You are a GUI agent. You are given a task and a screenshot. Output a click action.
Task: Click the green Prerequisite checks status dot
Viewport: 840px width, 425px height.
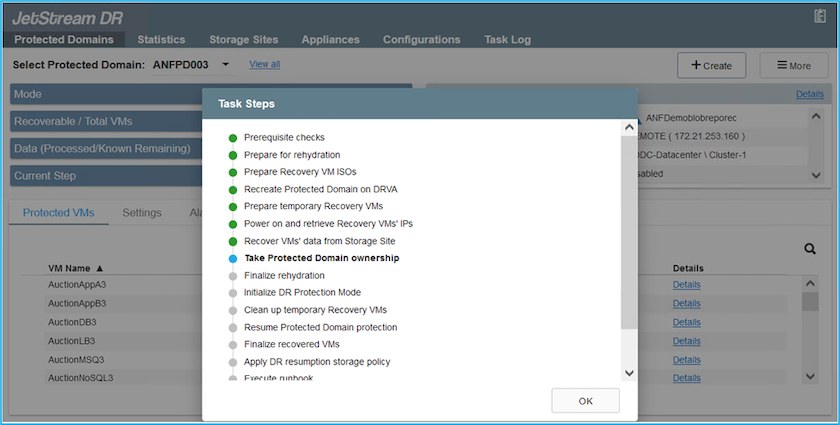[x=233, y=138]
